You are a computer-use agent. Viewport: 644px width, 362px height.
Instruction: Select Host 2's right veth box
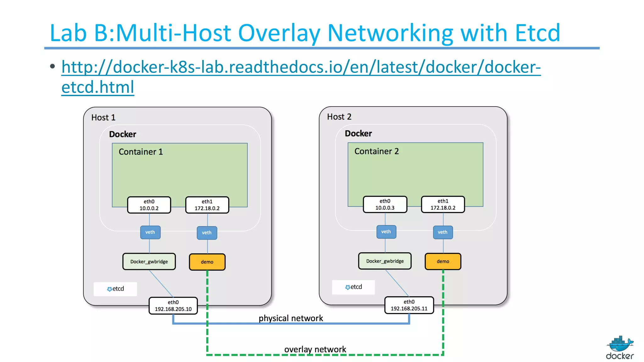(x=442, y=232)
